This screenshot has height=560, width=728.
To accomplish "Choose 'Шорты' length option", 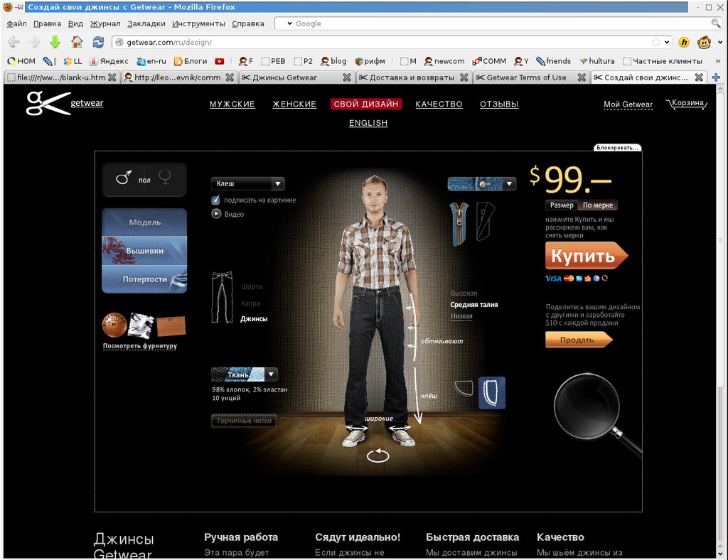I will click(252, 286).
